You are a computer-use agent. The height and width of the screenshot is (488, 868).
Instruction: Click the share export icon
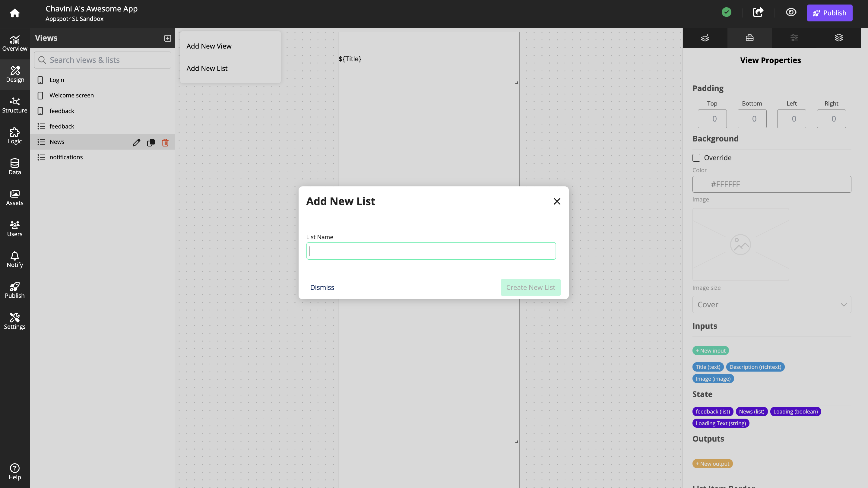coord(758,12)
